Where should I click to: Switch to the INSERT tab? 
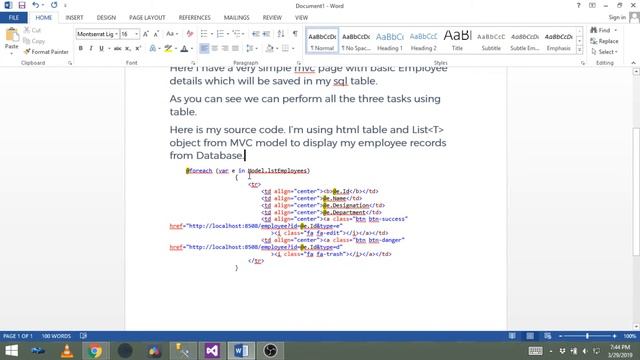(x=74, y=18)
